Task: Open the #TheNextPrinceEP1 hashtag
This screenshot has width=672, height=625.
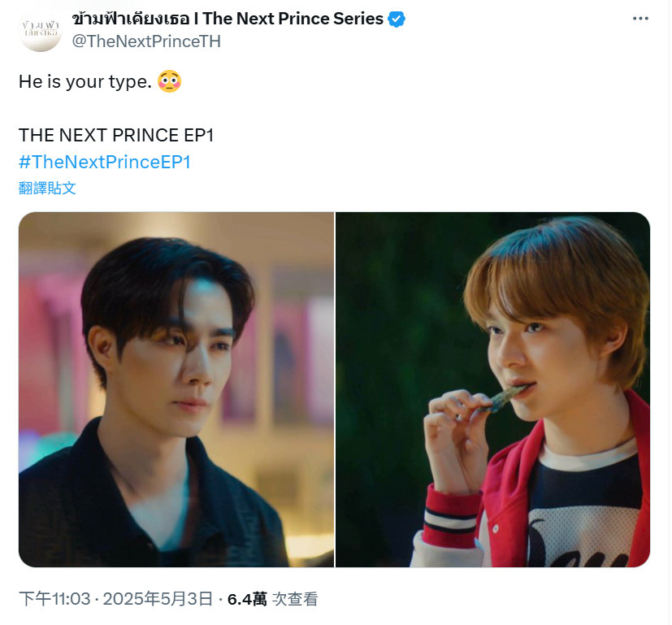Action: click(105, 162)
